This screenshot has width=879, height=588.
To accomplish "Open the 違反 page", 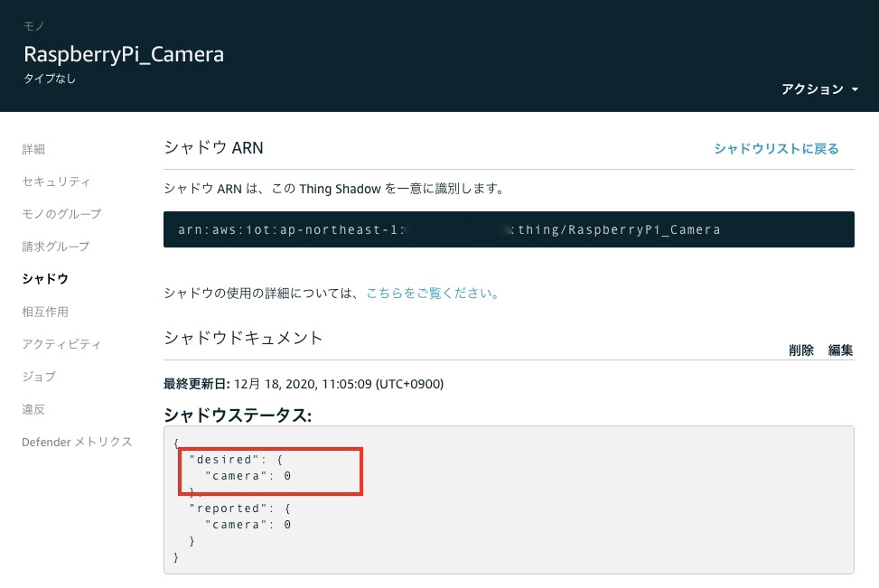I will click(33, 409).
